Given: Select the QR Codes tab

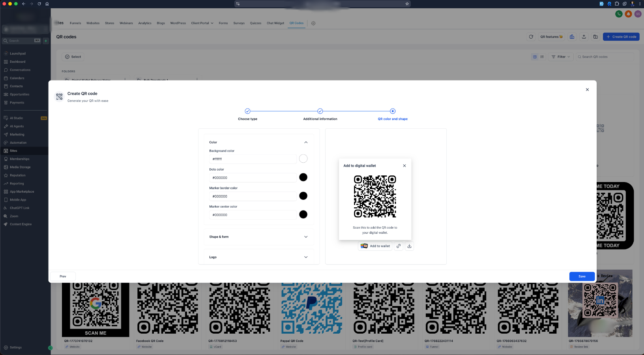Looking at the screenshot, I should [296, 23].
